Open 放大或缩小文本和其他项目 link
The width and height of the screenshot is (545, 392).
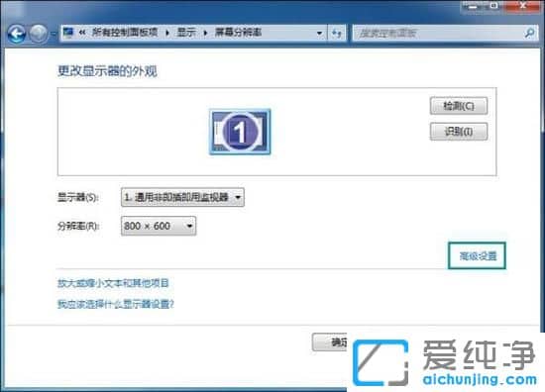pyautogui.click(x=113, y=283)
